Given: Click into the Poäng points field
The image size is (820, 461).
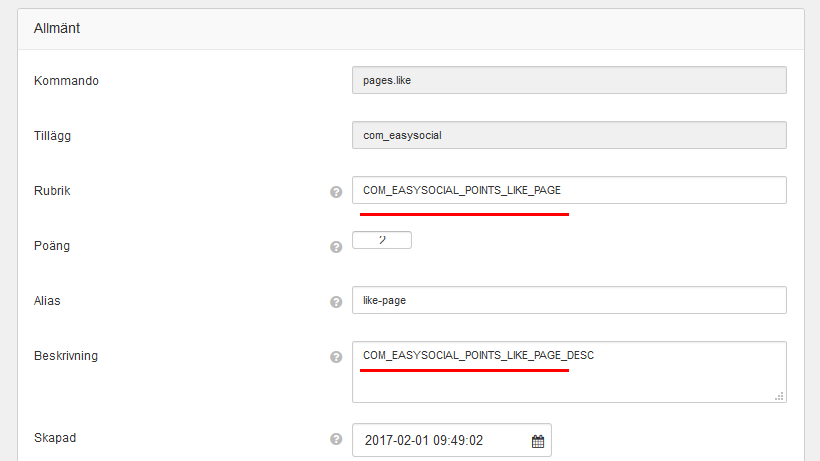Looking at the screenshot, I should tap(382, 240).
